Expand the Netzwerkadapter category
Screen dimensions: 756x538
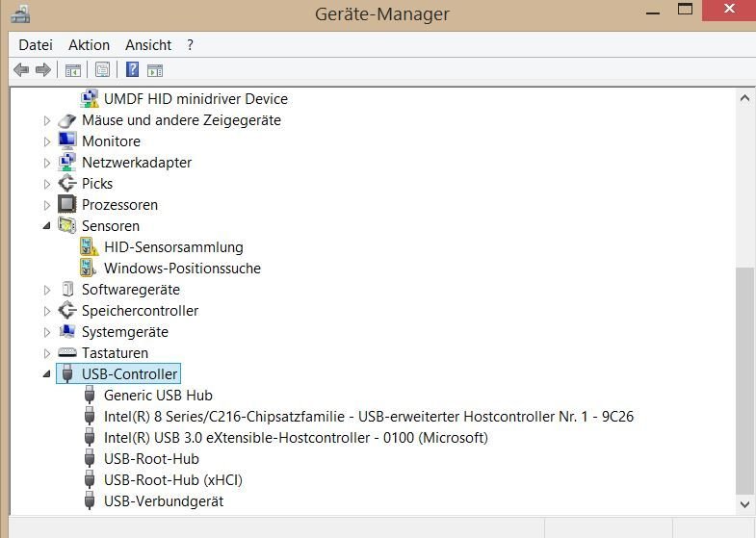coord(47,163)
